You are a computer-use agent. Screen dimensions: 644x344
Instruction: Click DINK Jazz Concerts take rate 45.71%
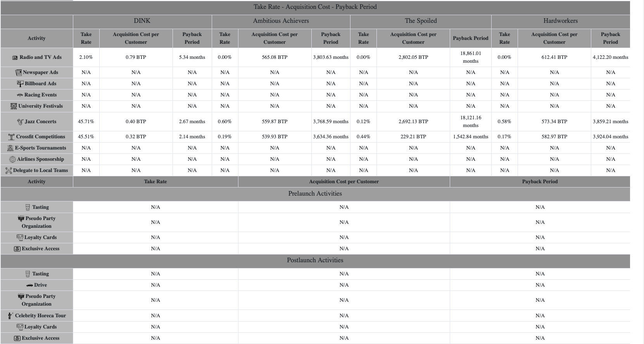coord(86,122)
